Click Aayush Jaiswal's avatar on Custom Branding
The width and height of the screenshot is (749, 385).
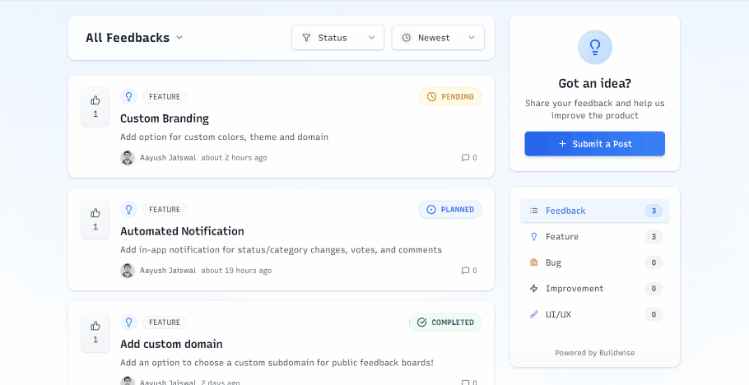click(128, 158)
